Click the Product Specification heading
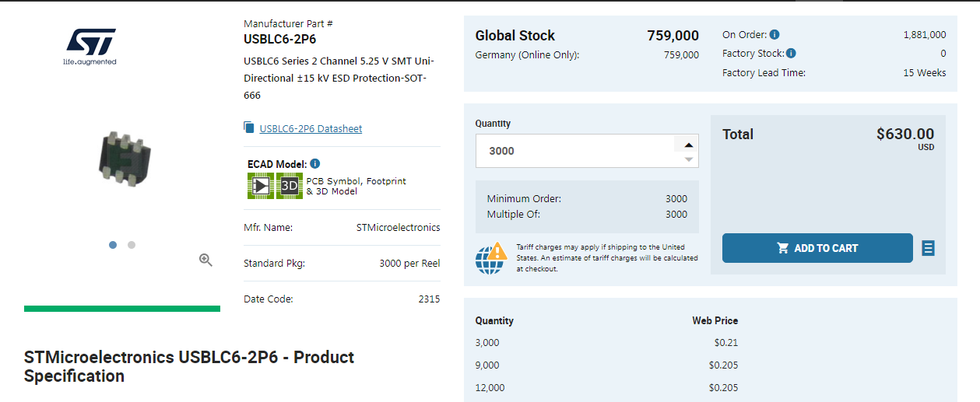980x402 pixels. tap(189, 367)
